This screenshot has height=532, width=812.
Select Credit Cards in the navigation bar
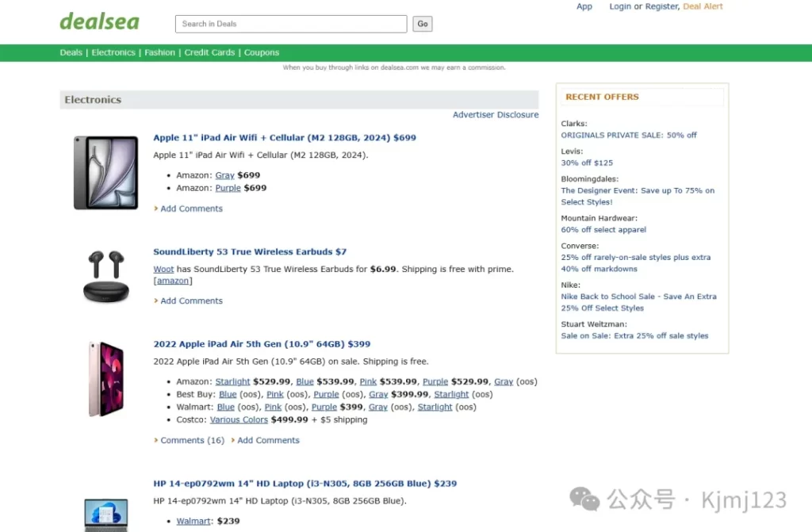pos(209,52)
